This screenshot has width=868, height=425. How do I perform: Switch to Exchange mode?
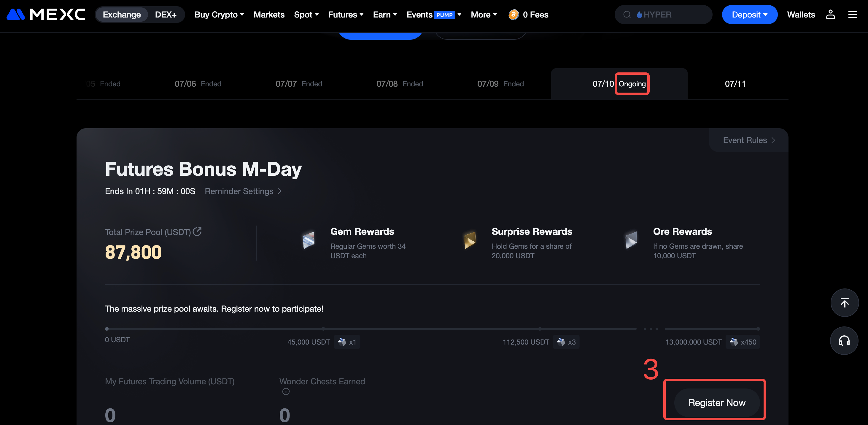click(x=122, y=15)
